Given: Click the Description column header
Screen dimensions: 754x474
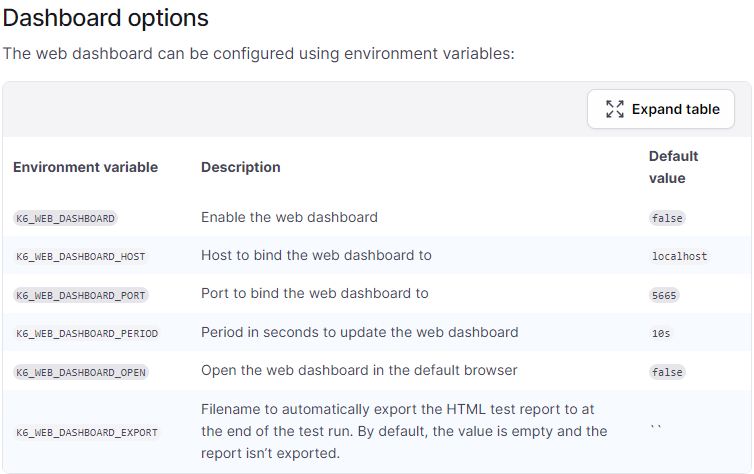Looking at the screenshot, I should pos(241,167).
